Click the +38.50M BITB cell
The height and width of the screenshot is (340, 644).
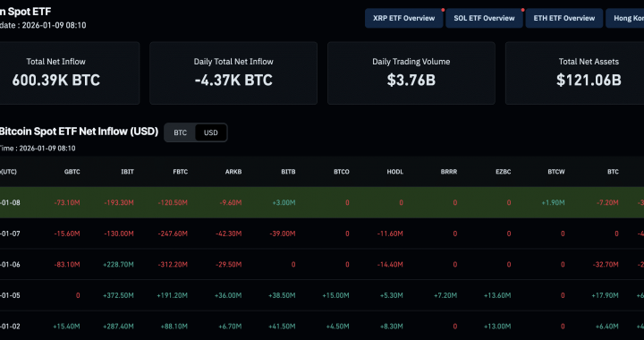282,295
